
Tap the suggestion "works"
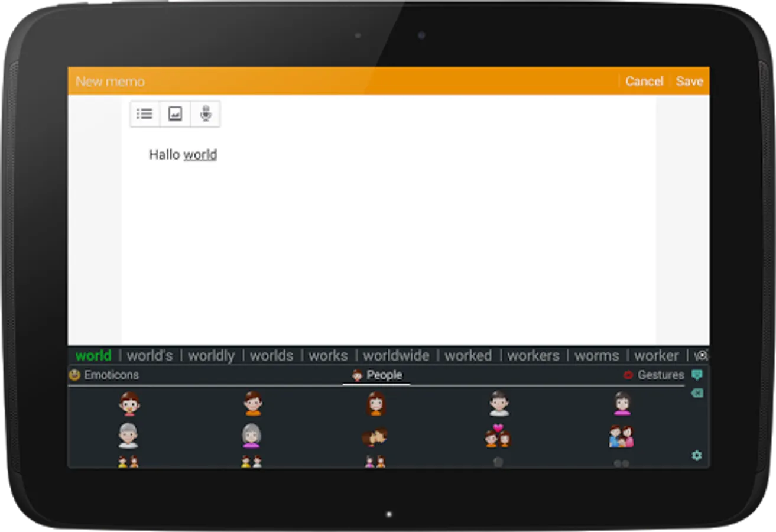[328, 355]
